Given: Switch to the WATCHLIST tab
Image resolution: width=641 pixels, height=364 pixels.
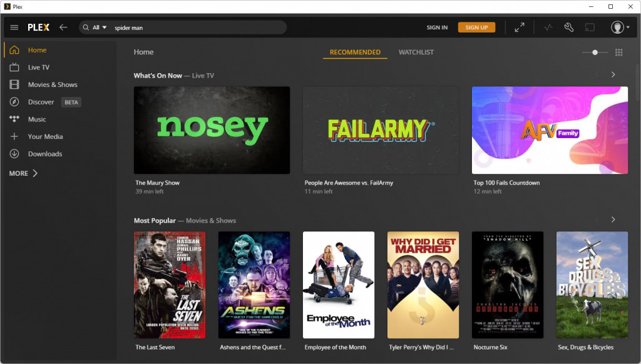Looking at the screenshot, I should [x=416, y=53].
